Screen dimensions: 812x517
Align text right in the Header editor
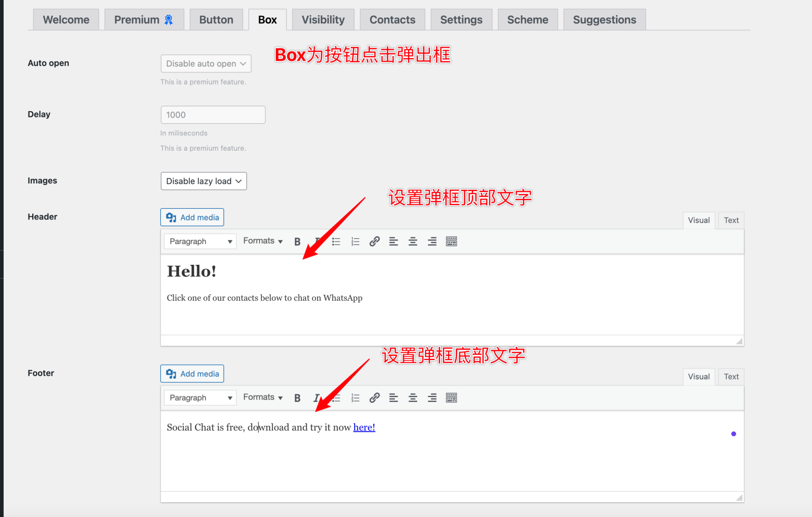(x=432, y=241)
